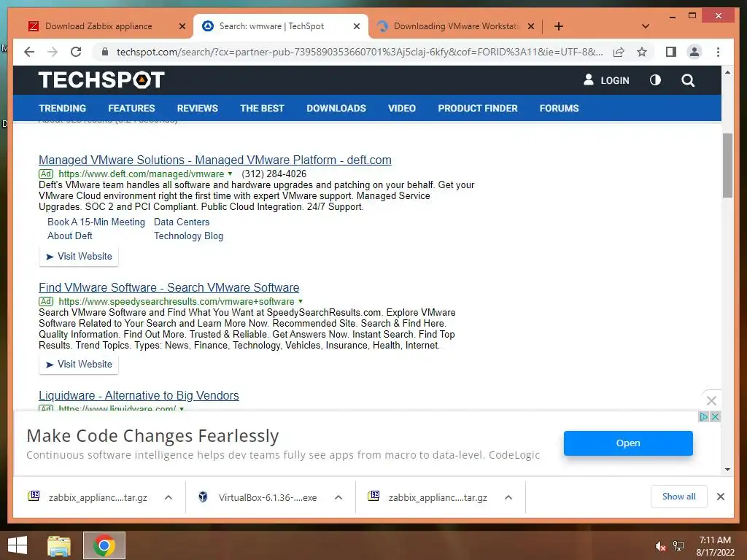The image size is (747, 560).
Task: Expand speedysearchresults ad URL dropdown arrow
Action: (x=301, y=301)
